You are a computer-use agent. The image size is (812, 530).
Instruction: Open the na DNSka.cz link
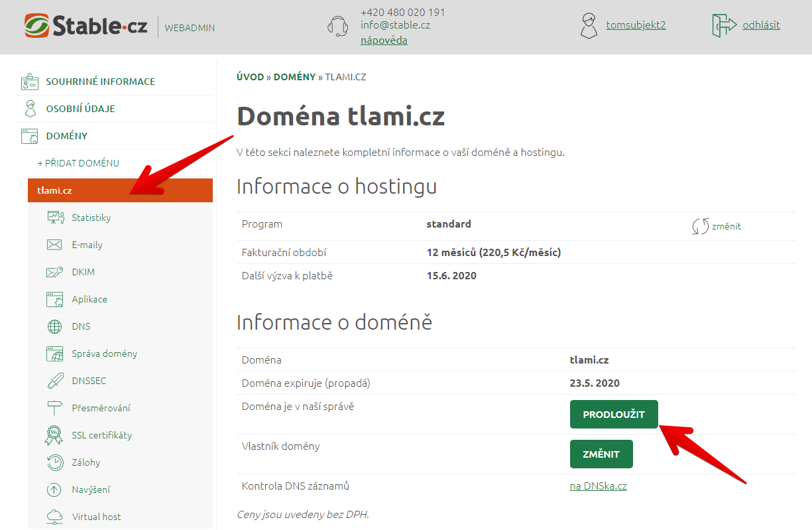click(x=599, y=486)
